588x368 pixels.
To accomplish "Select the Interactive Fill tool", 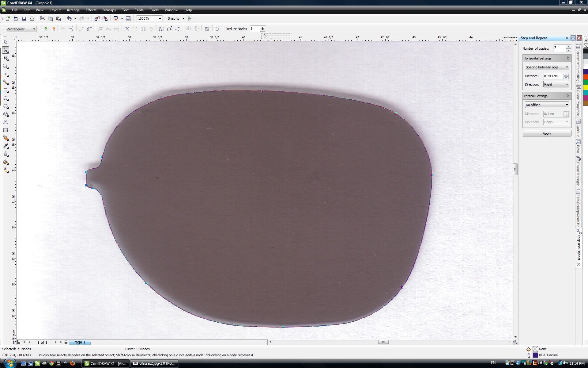I will [x=6, y=170].
